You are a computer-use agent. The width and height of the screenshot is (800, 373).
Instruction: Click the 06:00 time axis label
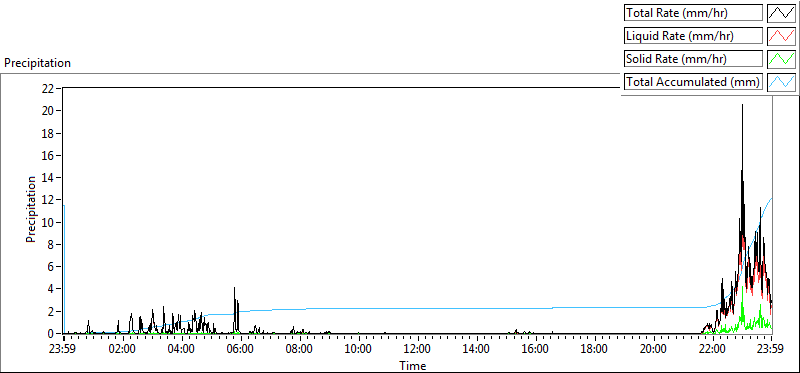point(240,350)
